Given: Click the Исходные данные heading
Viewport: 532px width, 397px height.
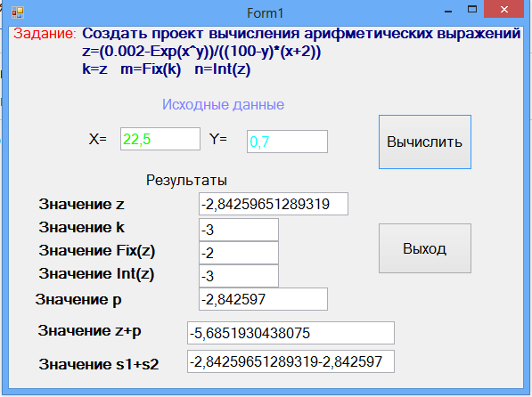Looking at the screenshot, I should (x=223, y=104).
